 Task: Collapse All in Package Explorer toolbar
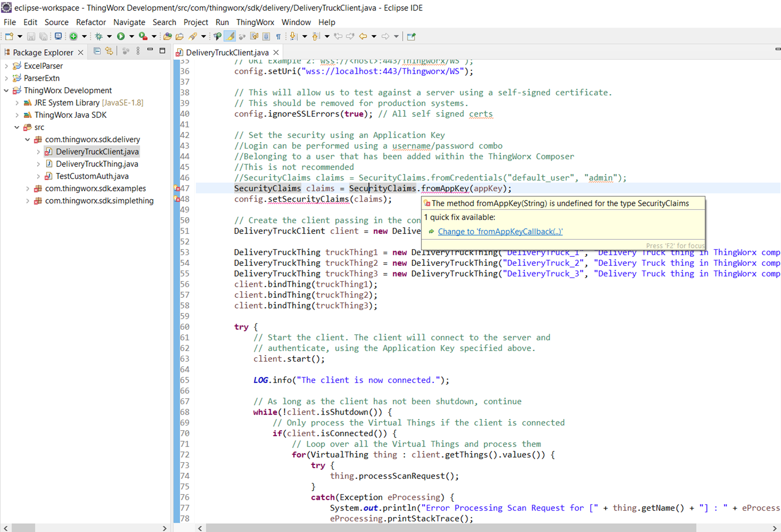point(97,51)
